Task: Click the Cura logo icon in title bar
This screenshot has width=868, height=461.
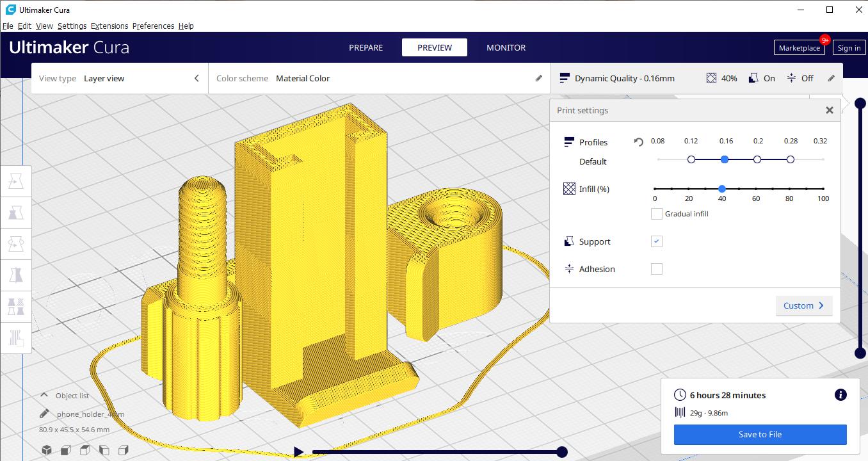Action: click(10, 10)
